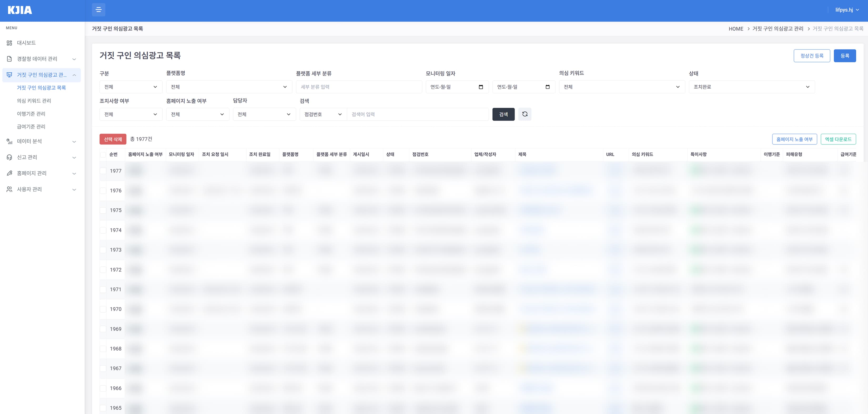Click HOME in the breadcrumb
The width and height of the screenshot is (868, 414).
[736, 29]
